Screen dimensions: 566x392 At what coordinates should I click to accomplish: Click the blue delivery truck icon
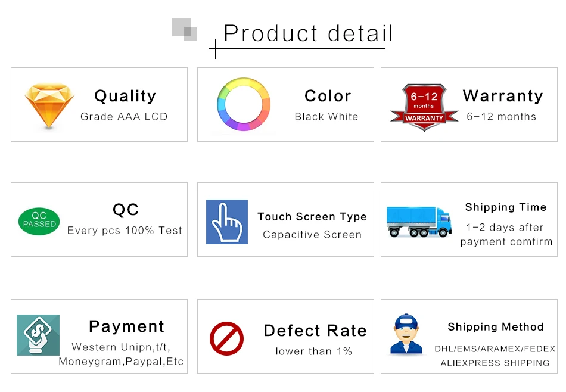point(419,222)
